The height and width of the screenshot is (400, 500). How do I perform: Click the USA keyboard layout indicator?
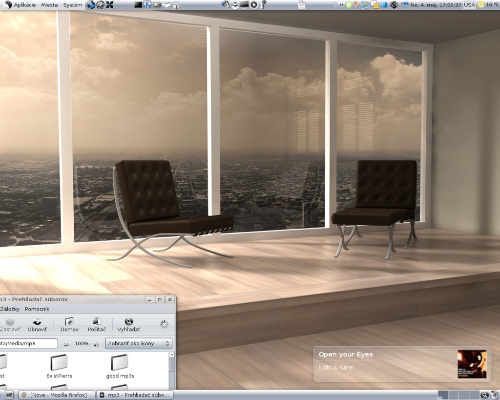pos(468,5)
